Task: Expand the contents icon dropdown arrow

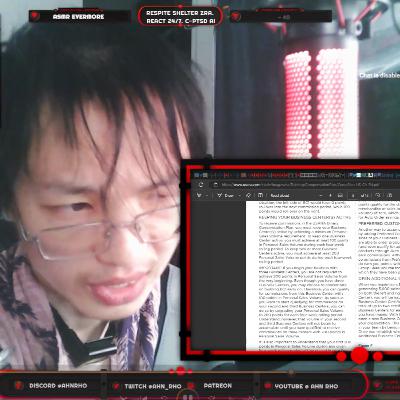Action: [207, 196]
